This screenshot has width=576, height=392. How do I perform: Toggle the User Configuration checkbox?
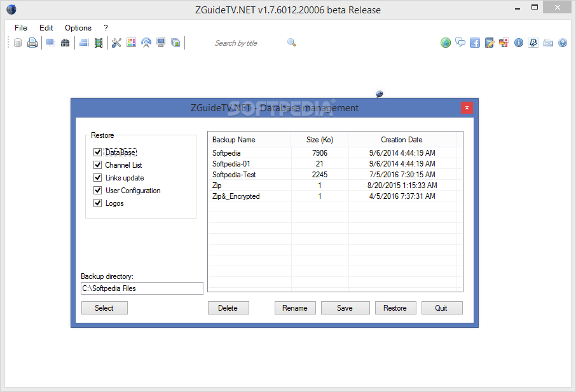point(97,190)
